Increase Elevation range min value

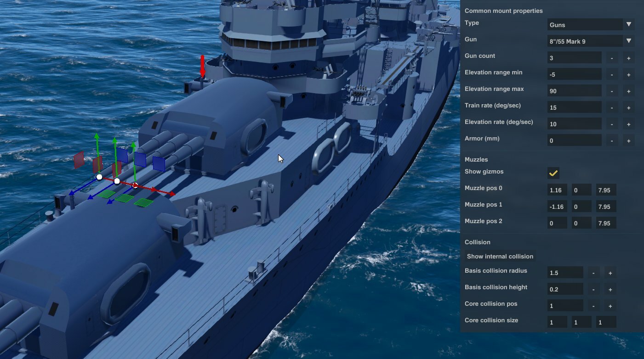628,74
